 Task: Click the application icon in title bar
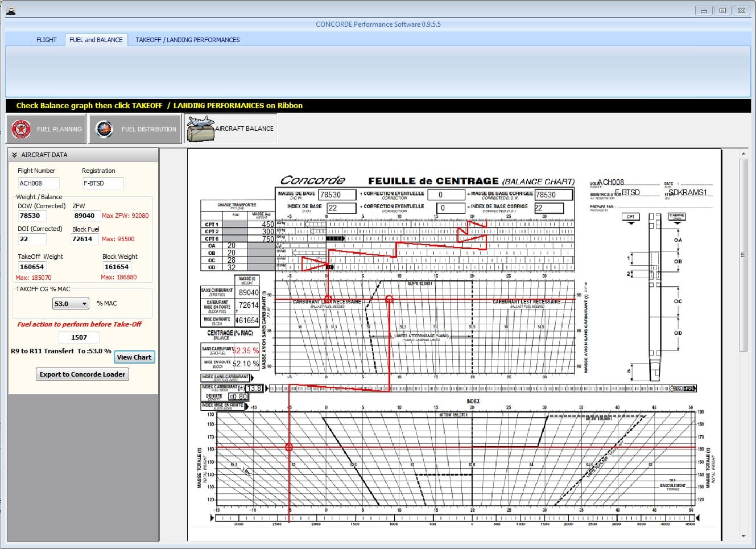pos(10,10)
